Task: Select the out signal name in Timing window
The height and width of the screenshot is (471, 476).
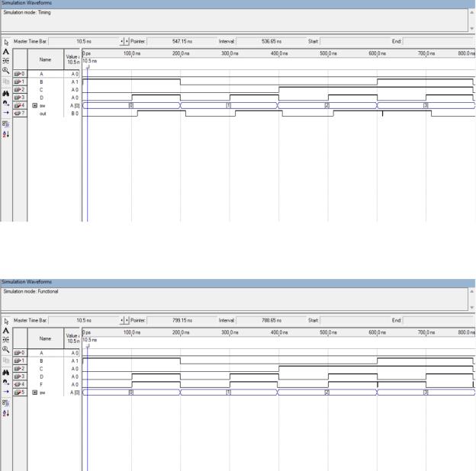Action: (43, 114)
